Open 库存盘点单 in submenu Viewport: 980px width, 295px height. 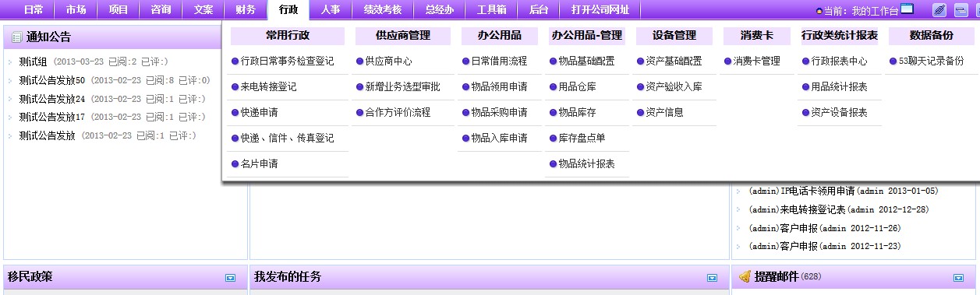pyautogui.click(x=582, y=138)
